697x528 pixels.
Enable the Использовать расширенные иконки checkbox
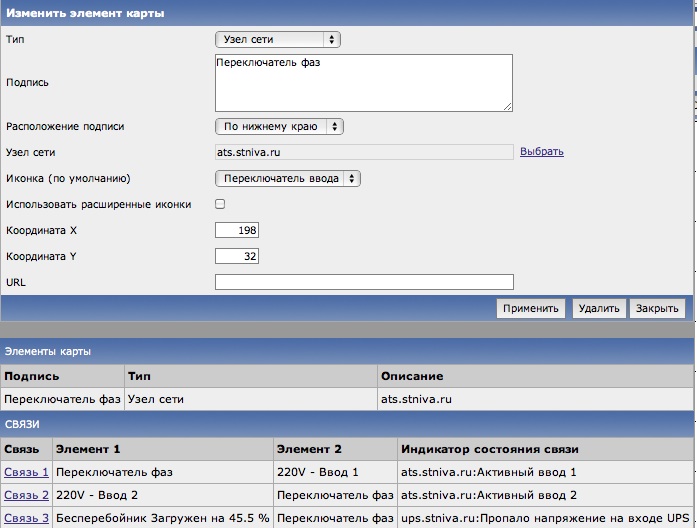point(221,204)
